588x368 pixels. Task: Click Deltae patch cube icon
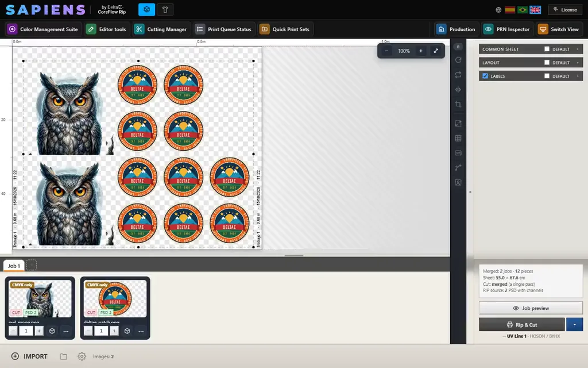(127, 331)
